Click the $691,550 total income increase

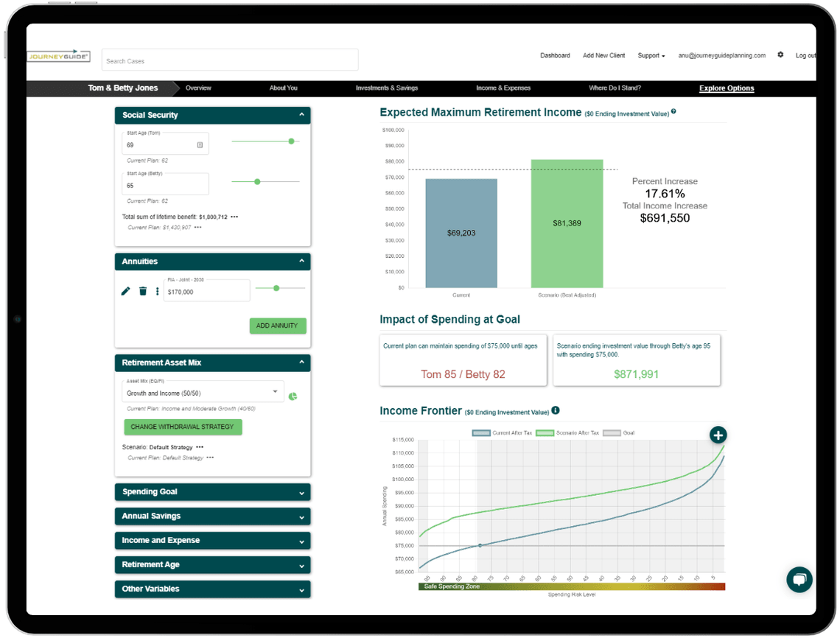(665, 218)
